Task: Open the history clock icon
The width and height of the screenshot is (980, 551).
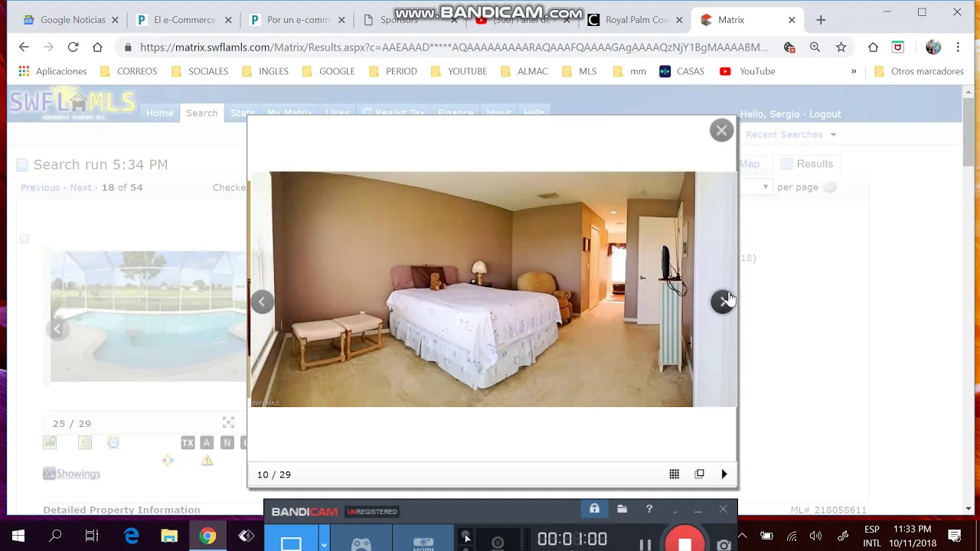Action: [x=113, y=442]
